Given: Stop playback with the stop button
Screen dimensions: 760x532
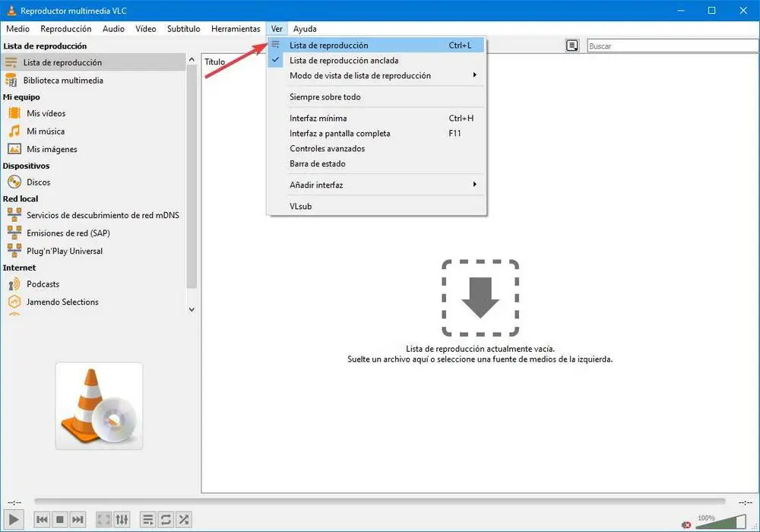Looking at the screenshot, I should tap(59, 519).
